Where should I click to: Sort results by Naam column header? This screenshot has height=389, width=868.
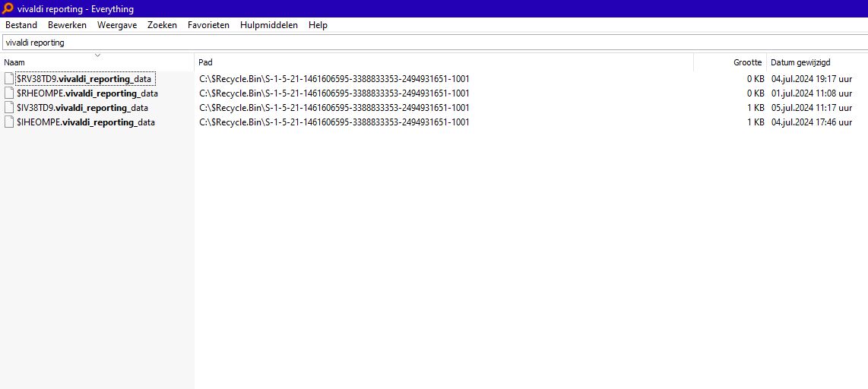tap(97, 62)
